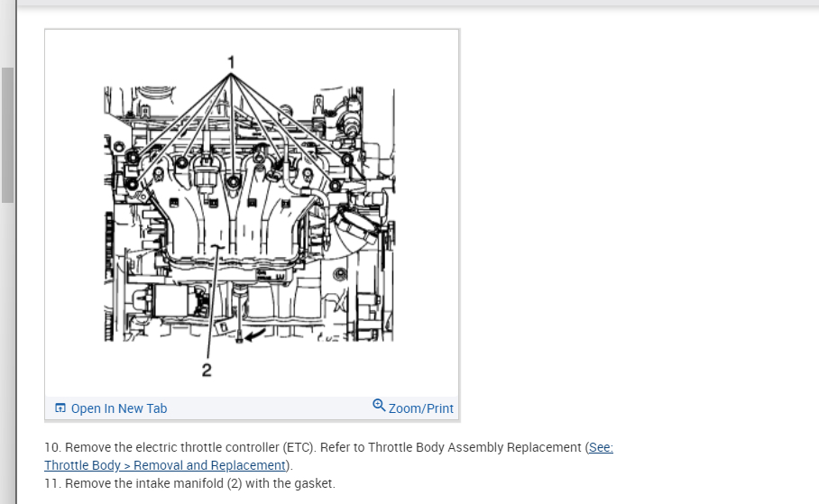Click the Open In New Tab icon
The height and width of the screenshot is (504, 819).
(60, 408)
